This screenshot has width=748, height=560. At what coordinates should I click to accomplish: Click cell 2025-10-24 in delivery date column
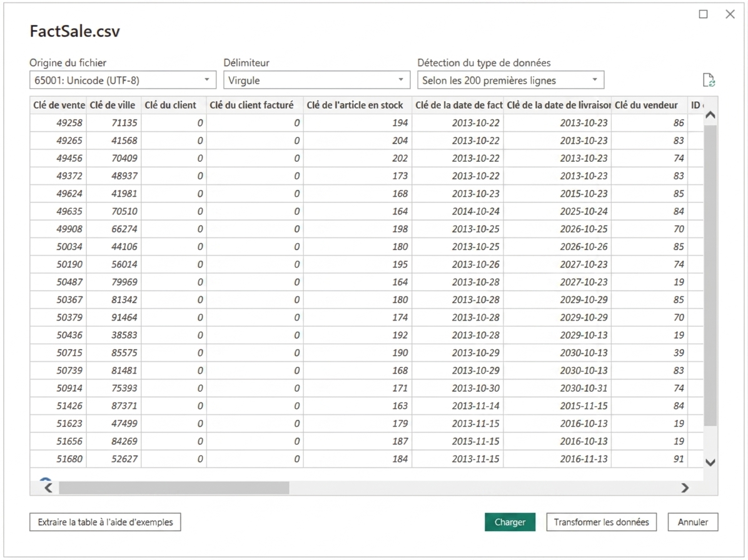(x=557, y=211)
